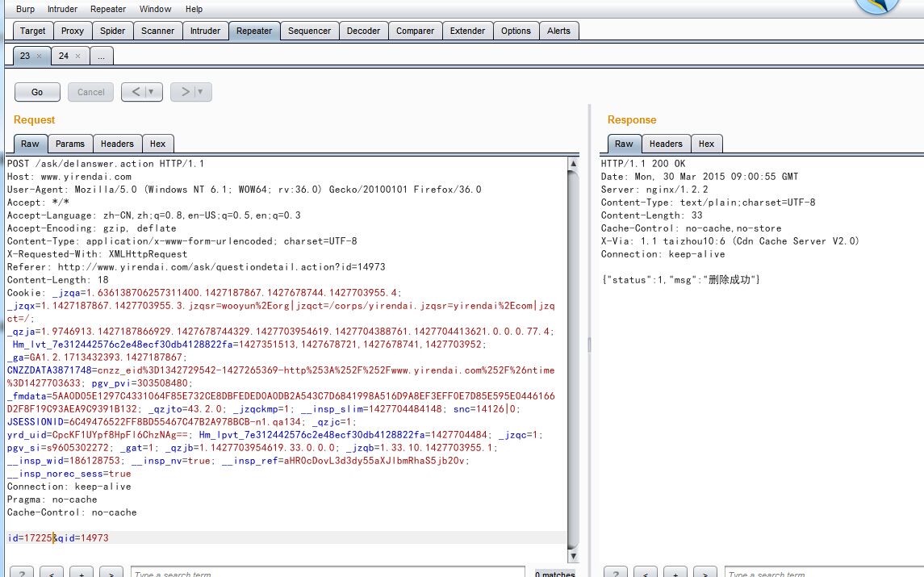Click the Referer header line
Screen dimensions: 924x577
pos(196,267)
